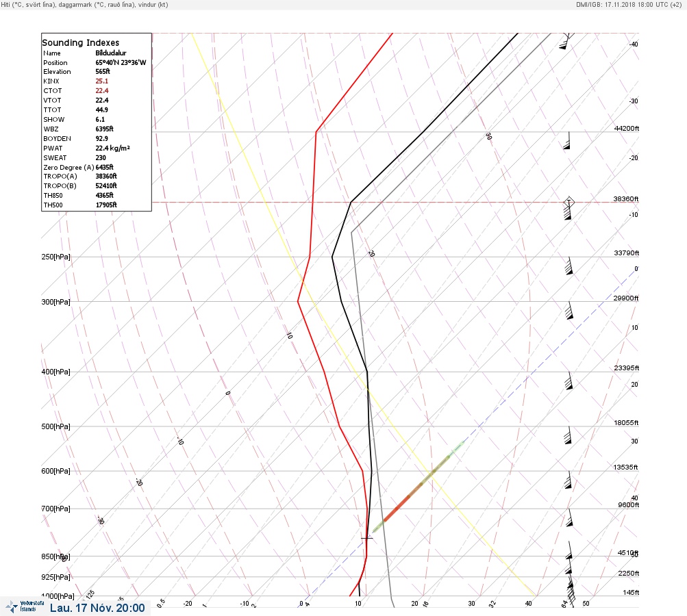Click the position value '65°40'N 23°36'W'

(x=121, y=62)
